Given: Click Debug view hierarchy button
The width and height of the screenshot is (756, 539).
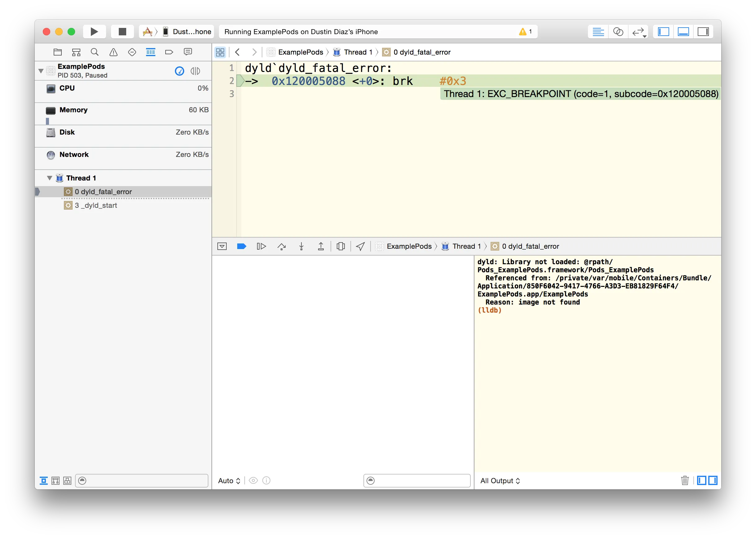Looking at the screenshot, I should point(340,246).
